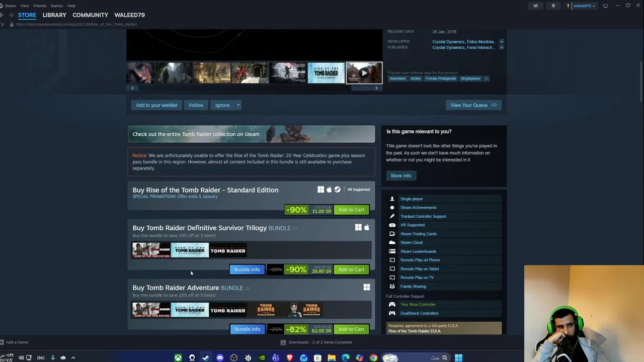Click Add a Game at bottom left

click(x=14, y=342)
